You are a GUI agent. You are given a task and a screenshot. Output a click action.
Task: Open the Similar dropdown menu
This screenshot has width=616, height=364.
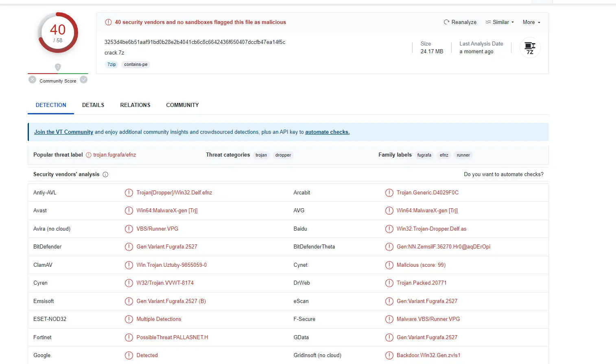pos(500,22)
